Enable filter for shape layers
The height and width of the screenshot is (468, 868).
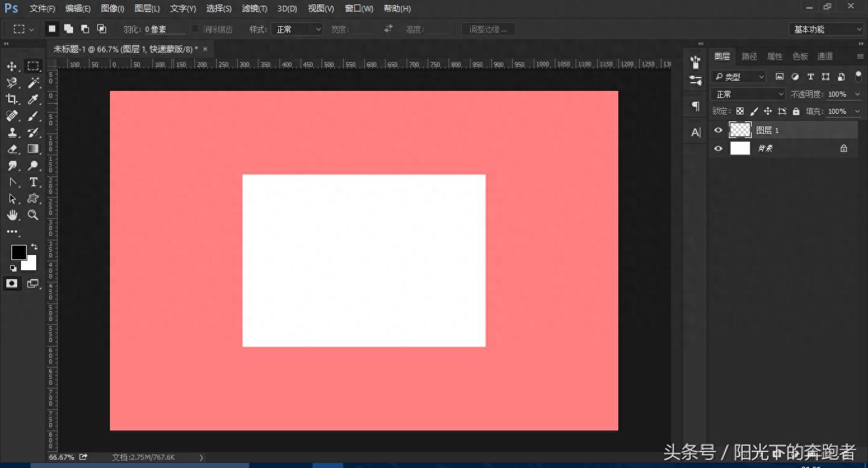[x=825, y=76]
